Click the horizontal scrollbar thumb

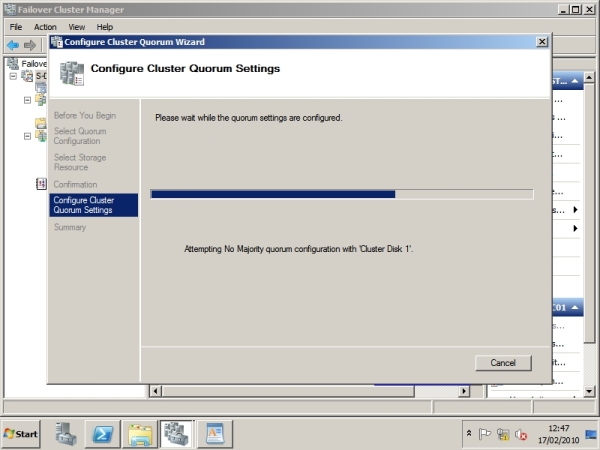click(x=288, y=391)
